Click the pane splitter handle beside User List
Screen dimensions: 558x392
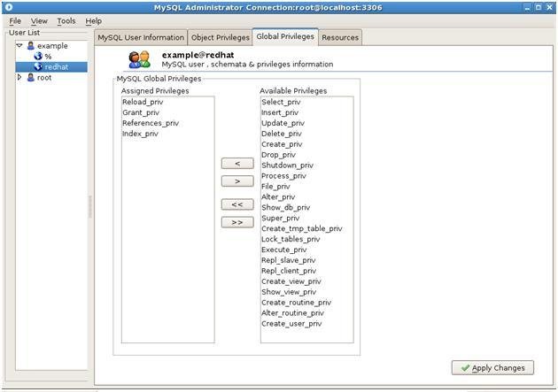coord(90,206)
